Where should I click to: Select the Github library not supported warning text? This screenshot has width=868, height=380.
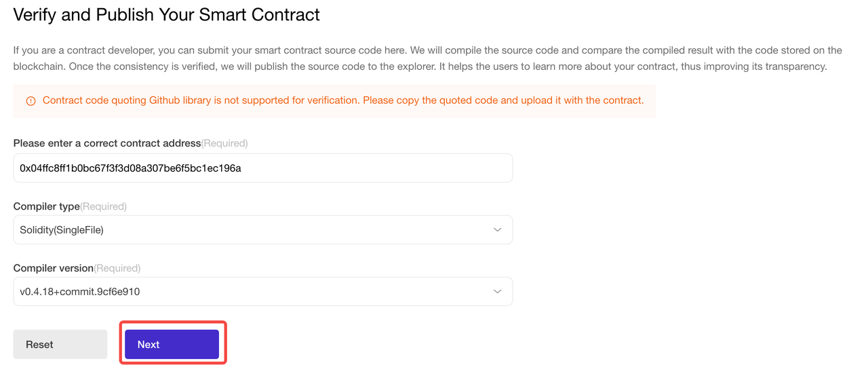tap(343, 100)
